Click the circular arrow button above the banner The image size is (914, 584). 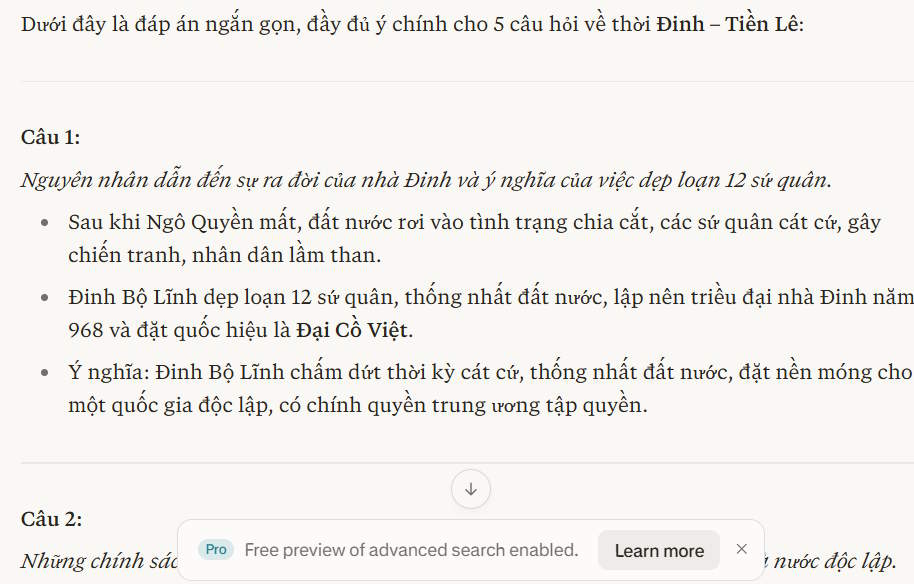469,488
